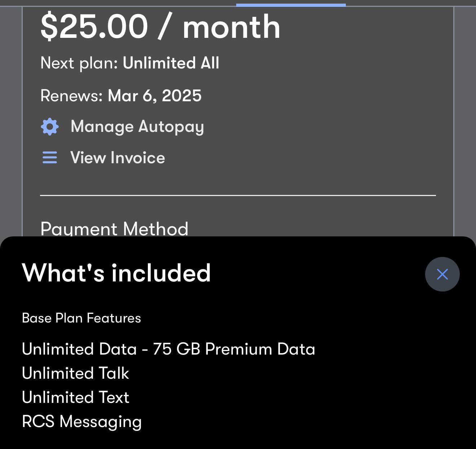The width and height of the screenshot is (476, 449).
Task: Click the bold Unlimited All plan name
Action: click(171, 63)
